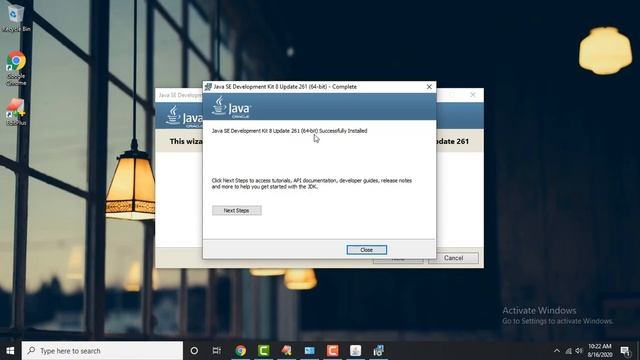Switch to Java installer taskbar icon
This screenshot has width=640, height=360.
(356, 351)
